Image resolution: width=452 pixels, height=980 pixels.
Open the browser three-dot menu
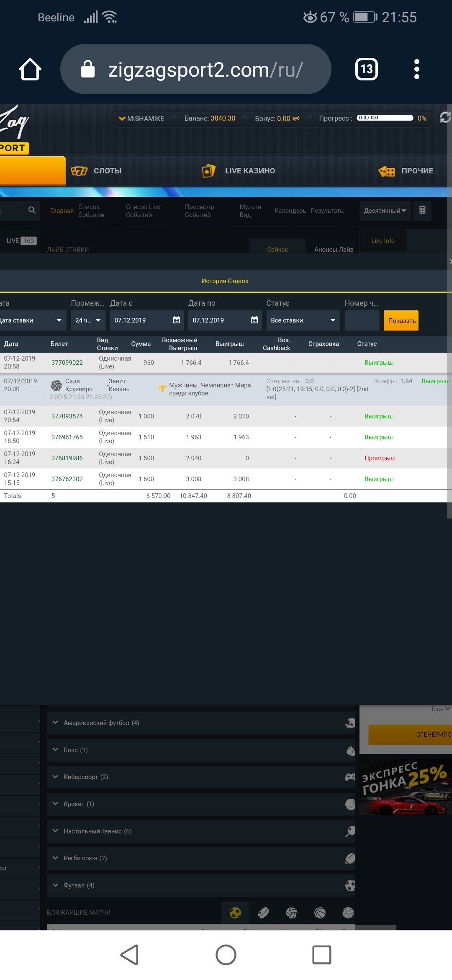point(416,69)
